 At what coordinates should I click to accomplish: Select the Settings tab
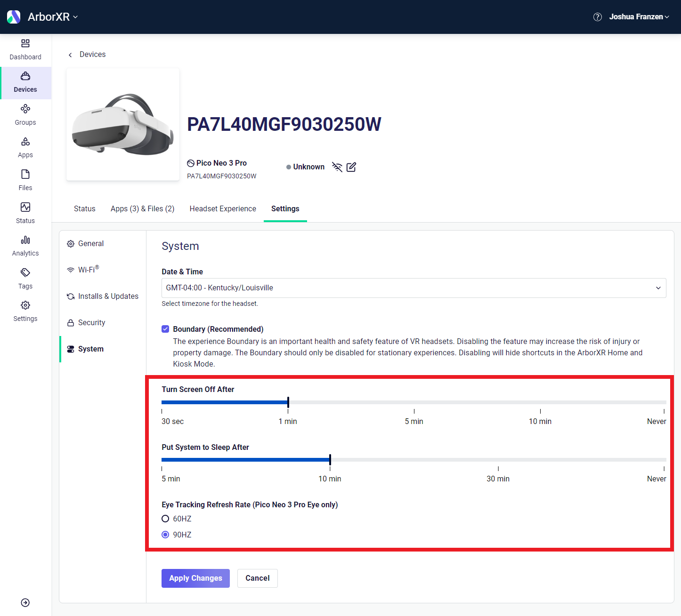[x=285, y=209]
